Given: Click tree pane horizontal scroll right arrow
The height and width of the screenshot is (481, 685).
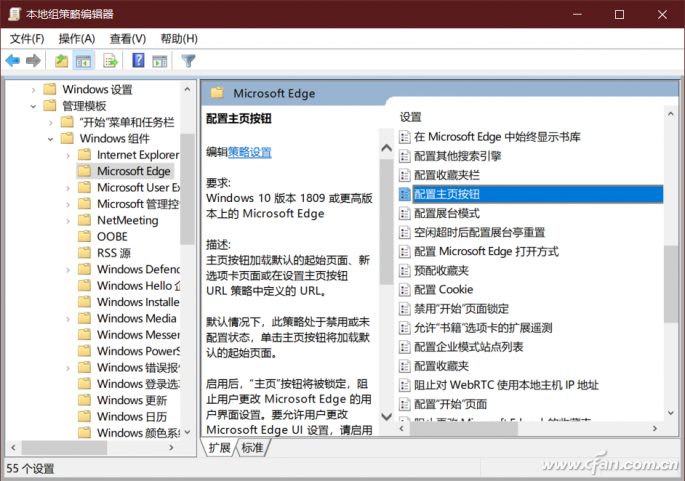Looking at the screenshot, I should coord(171,448).
